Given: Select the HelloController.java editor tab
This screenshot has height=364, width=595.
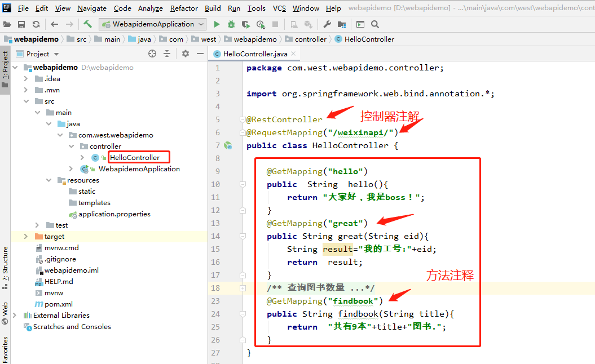Looking at the screenshot, I should click(x=254, y=54).
